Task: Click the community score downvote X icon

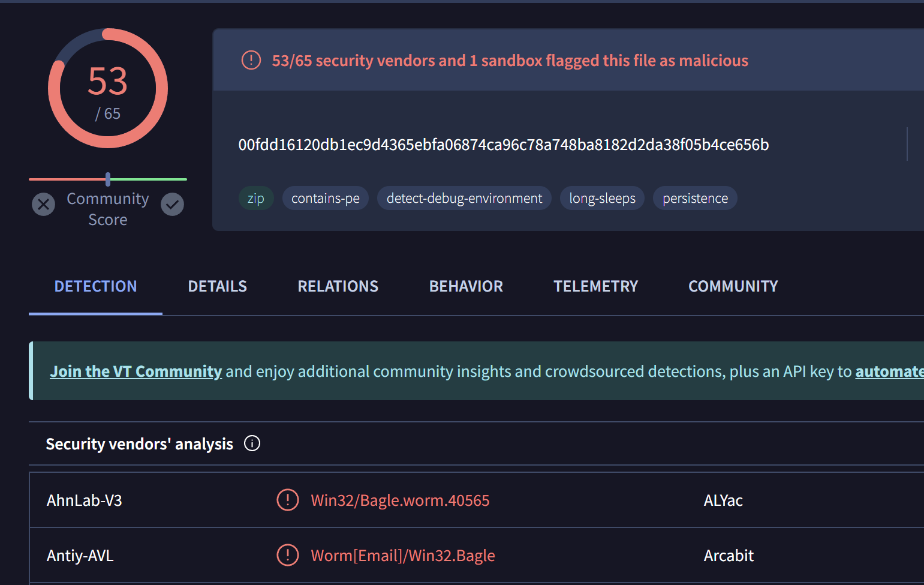Action: (x=43, y=205)
